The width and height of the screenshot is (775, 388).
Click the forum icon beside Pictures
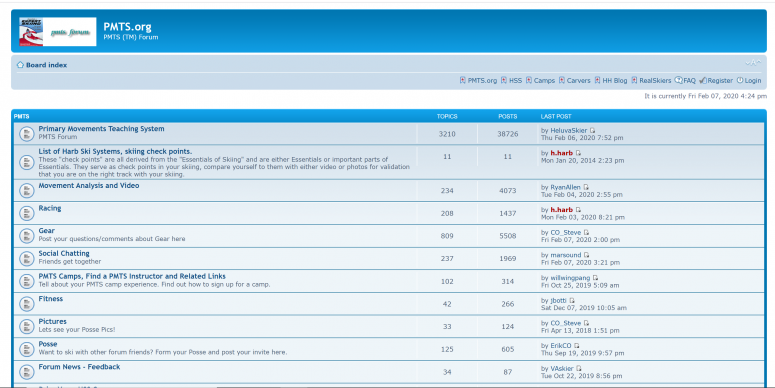pos(27,326)
